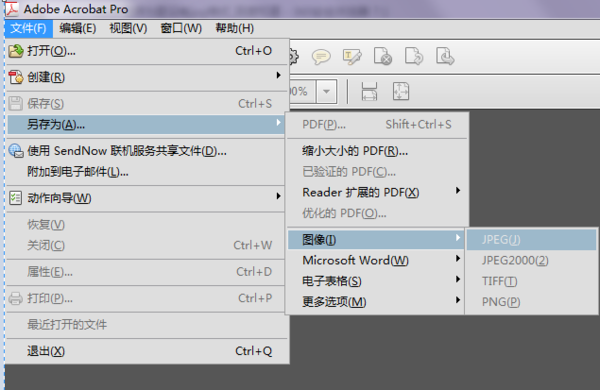Open the 帮助(H) menu
The image size is (600, 390).
[x=235, y=28]
